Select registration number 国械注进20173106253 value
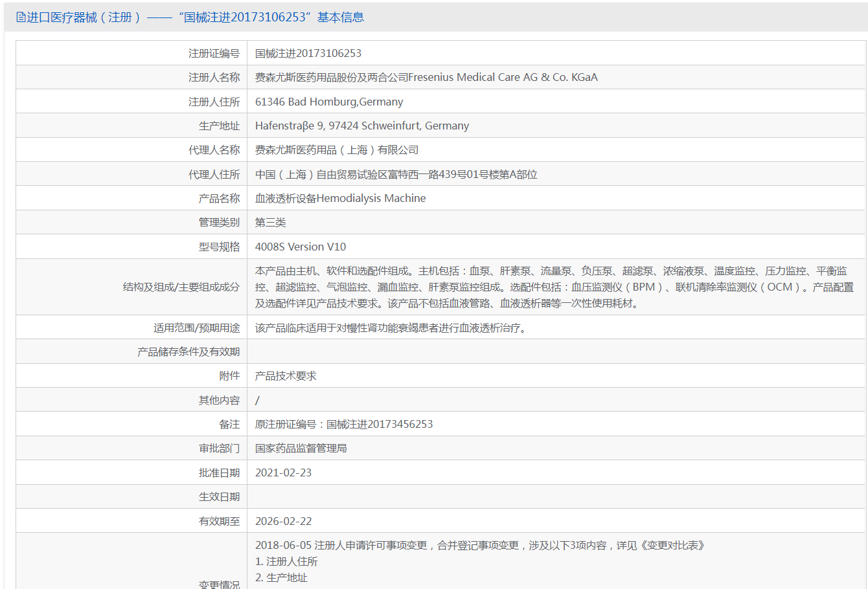 (308, 53)
